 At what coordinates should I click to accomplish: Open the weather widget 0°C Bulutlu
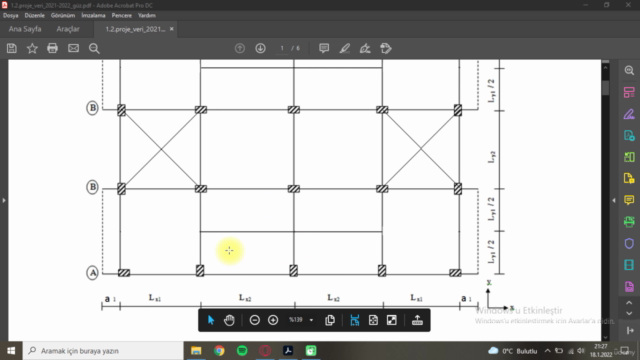[x=513, y=351]
